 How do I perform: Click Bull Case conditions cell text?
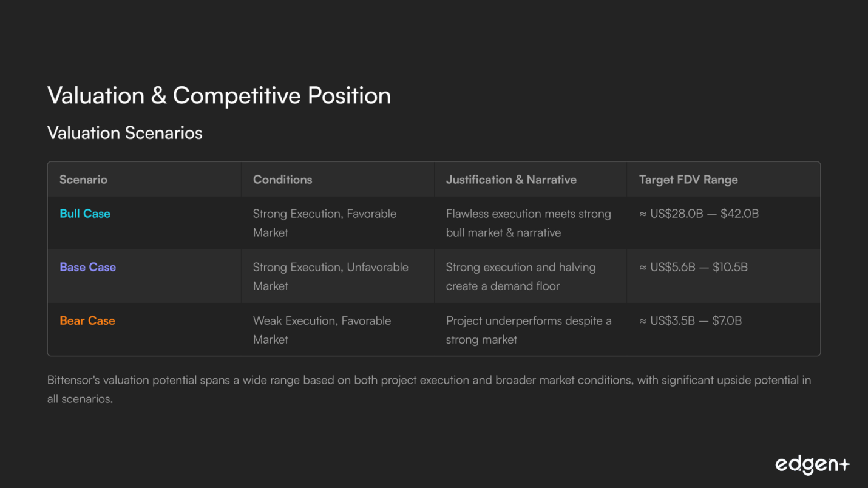click(324, 223)
